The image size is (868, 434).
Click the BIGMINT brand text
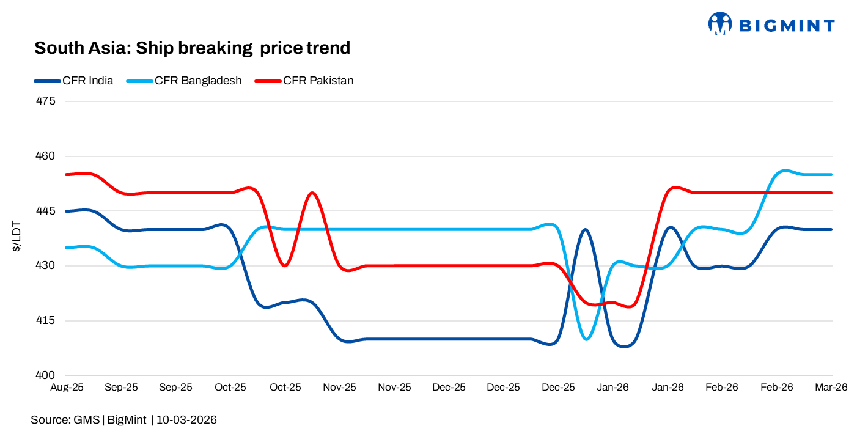[x=787, y=25]
